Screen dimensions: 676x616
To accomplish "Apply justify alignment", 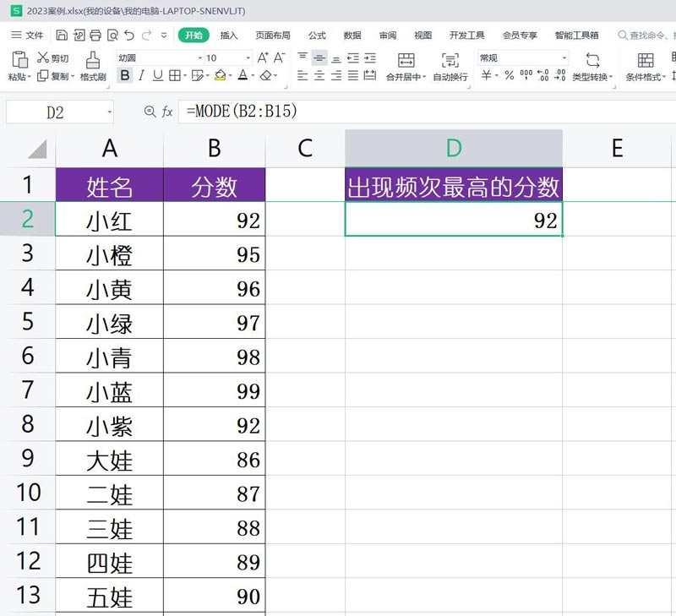I will tap(353, 76).
